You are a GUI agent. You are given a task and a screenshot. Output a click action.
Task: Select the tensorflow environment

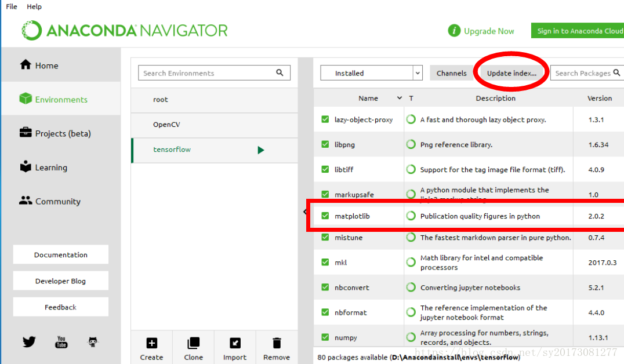tap(215, 150)
